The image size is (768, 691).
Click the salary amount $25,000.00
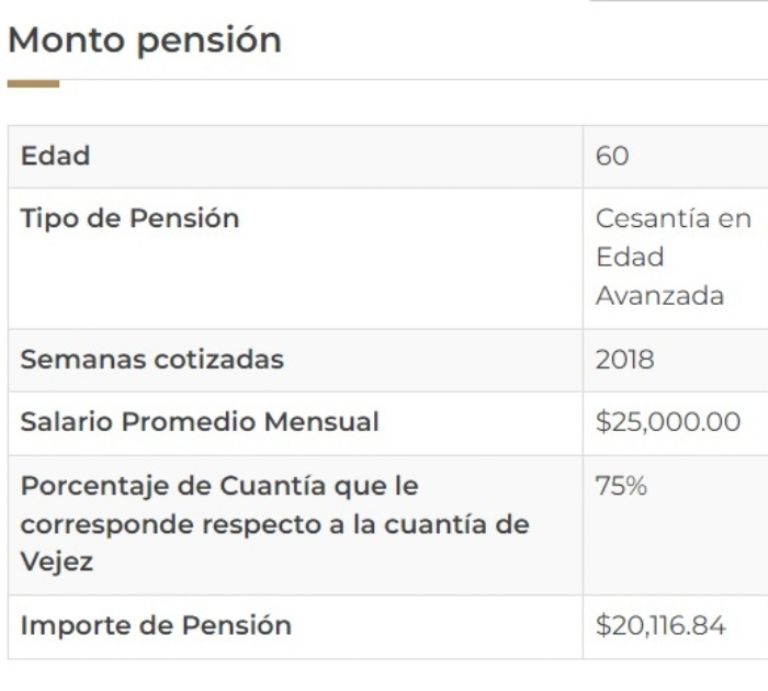click(668, 422)
